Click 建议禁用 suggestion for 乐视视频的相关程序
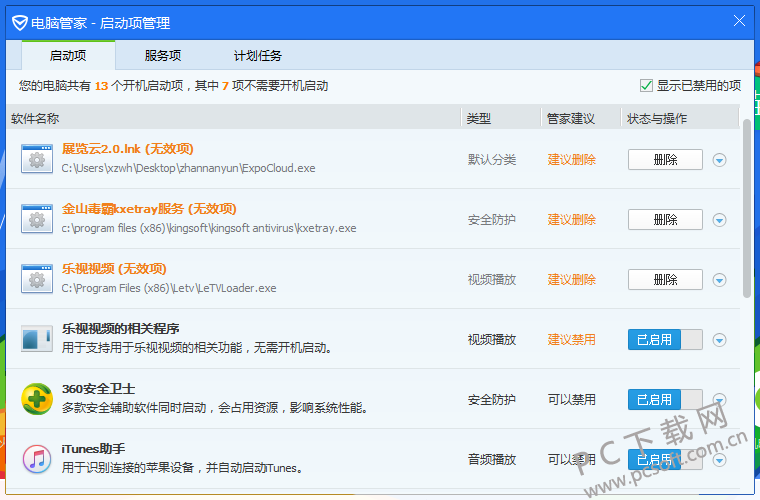This screenshot has height=500, width=760. (x=571, y=340)
